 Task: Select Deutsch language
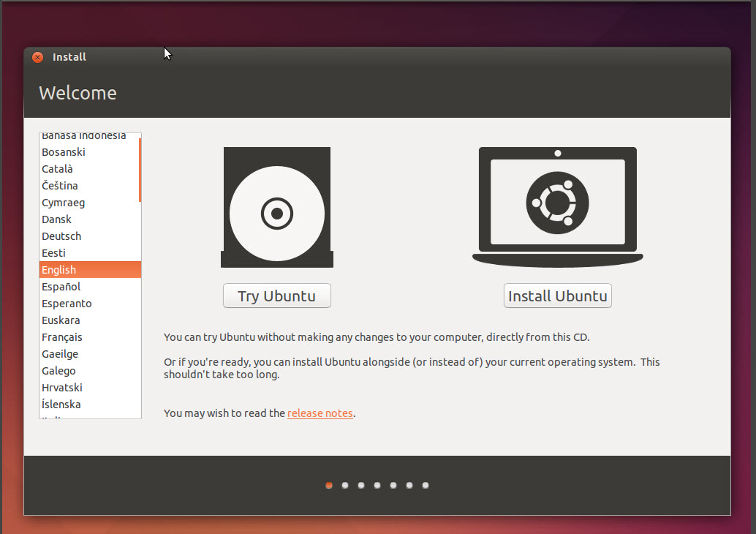tap(90, 236)
